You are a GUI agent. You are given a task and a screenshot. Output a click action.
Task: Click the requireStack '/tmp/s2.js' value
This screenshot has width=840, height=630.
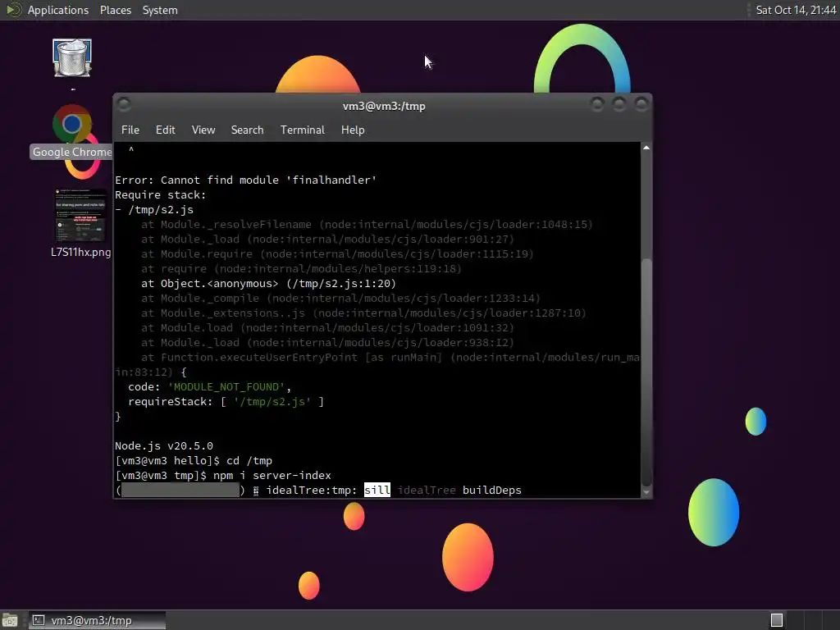[x=272, y=402]
